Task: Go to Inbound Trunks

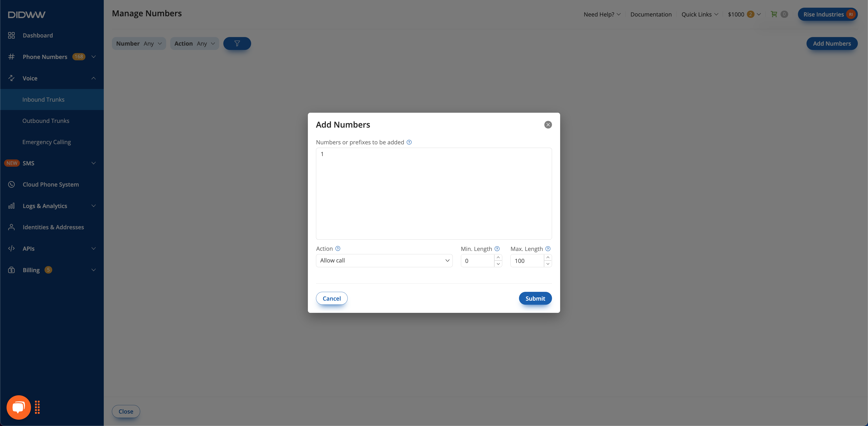Action: pyautogui.click(x=52, y=99)
